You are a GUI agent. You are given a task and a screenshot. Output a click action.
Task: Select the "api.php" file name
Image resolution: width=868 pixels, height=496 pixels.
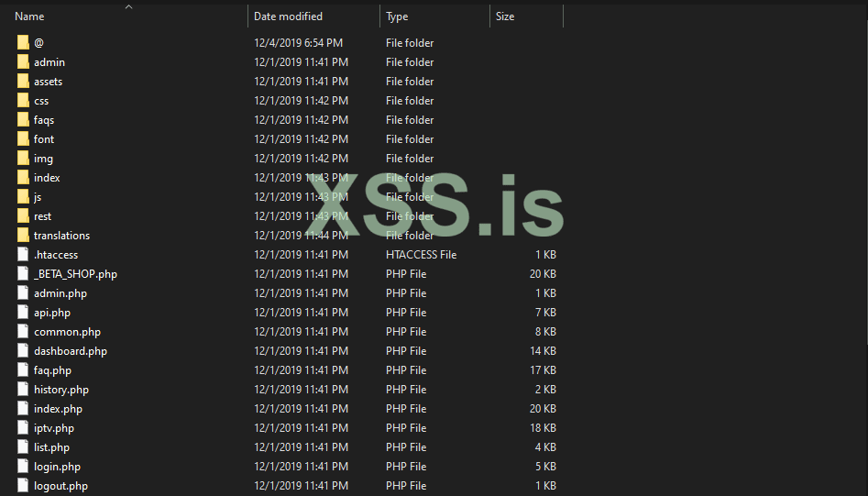52,313
